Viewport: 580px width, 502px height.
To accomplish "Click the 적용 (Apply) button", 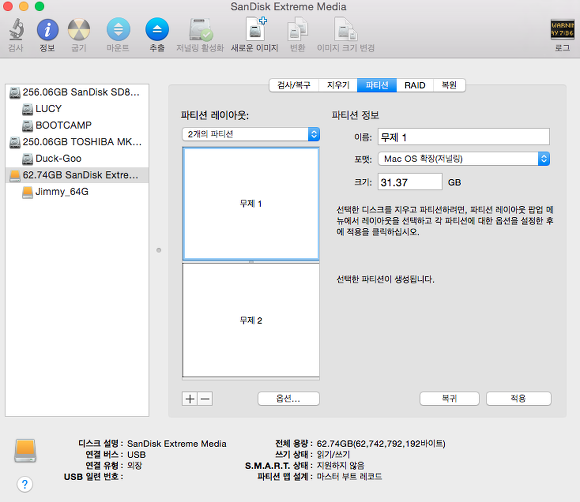I will (519, 399).
